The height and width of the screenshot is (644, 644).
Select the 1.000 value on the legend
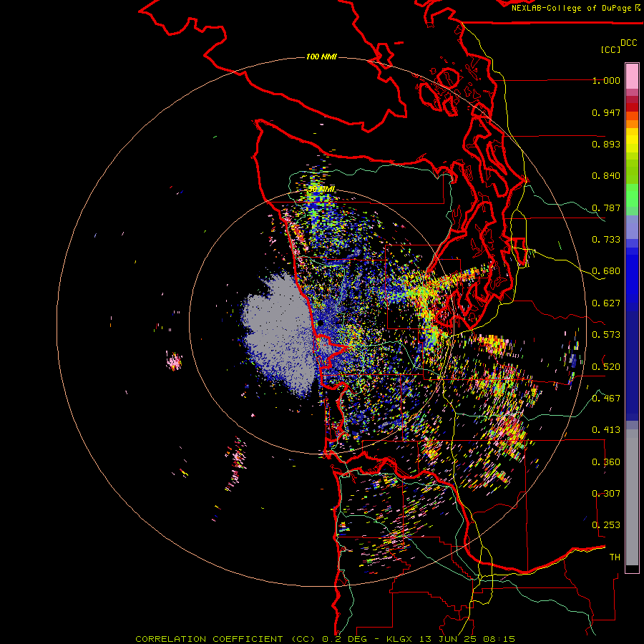pyautogui.click(x=606, y=80)
